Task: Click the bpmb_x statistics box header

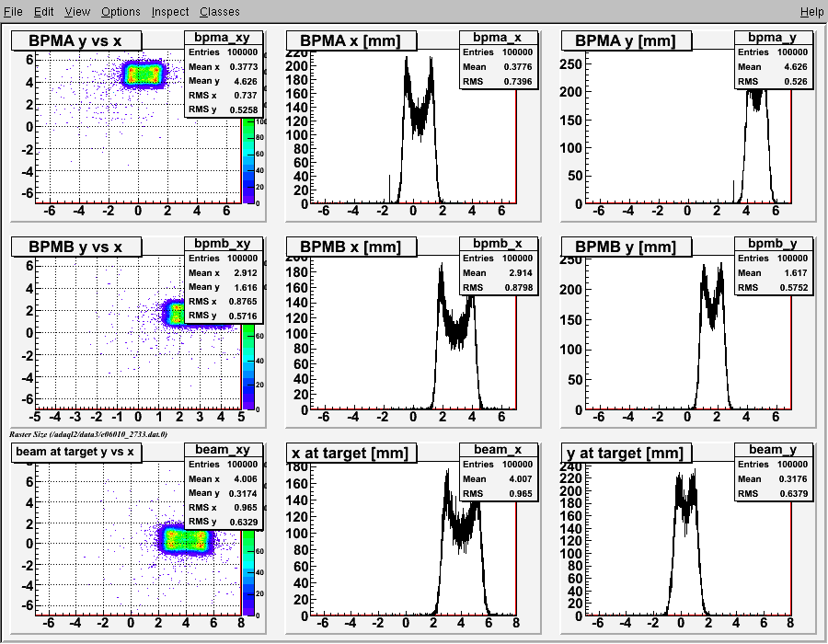Action: pyautogui.click(x=499, y=244)
